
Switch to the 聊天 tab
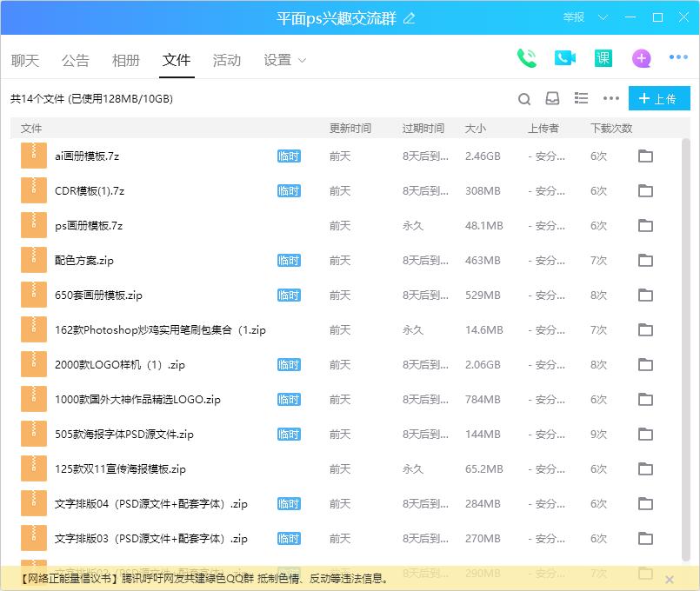(25, 60)
